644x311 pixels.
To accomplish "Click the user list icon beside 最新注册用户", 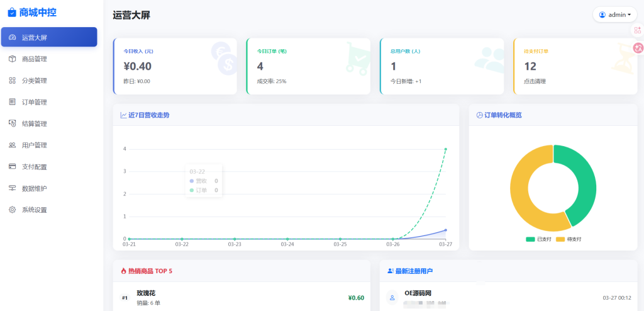I will pyautogui.click(x=391, y=271).
